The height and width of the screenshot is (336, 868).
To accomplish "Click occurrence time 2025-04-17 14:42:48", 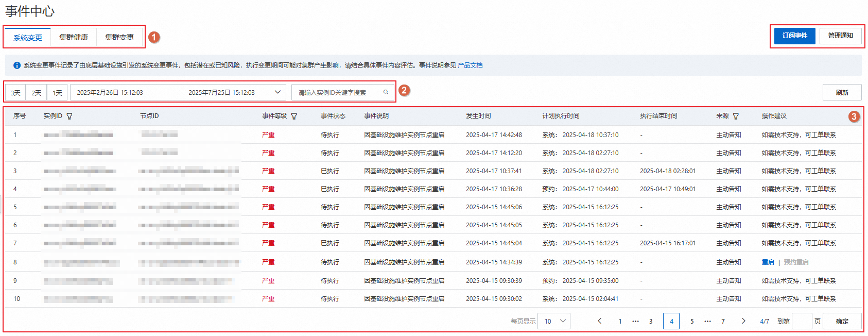I will pyautogui.click(x=494, y=135).
